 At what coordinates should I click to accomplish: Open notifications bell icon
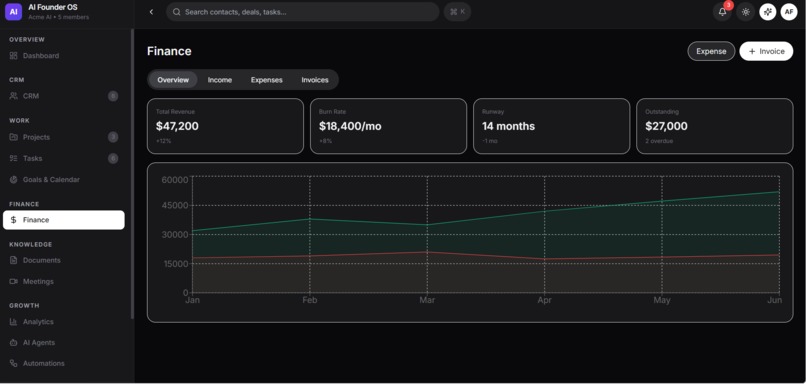tap(722, 12)
